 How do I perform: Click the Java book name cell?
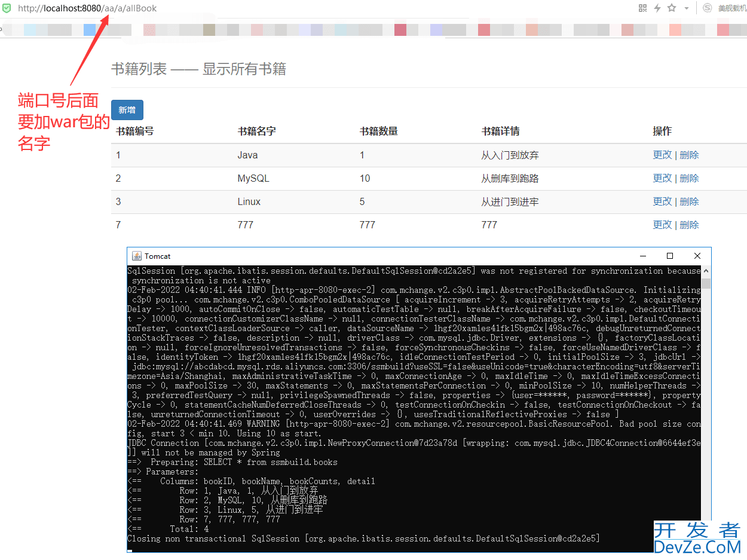[x=247, y=155]
